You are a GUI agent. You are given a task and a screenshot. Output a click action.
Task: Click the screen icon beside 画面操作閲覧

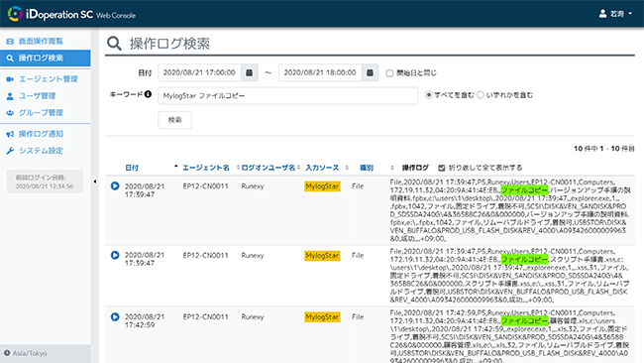[x=10, y=41]
